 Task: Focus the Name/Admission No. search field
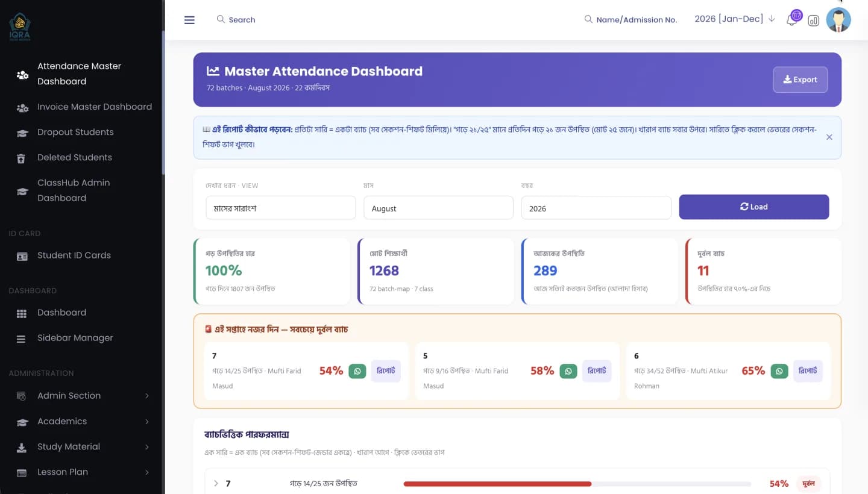pyautogui.click(x=637, y=20)
